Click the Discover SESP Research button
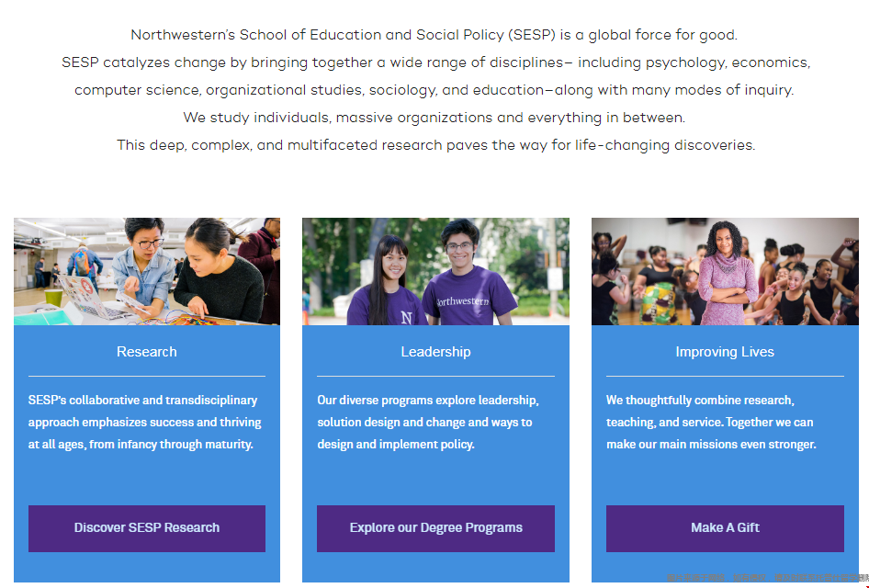The width and height of the screenshot is (869, 588). [147, 528]
